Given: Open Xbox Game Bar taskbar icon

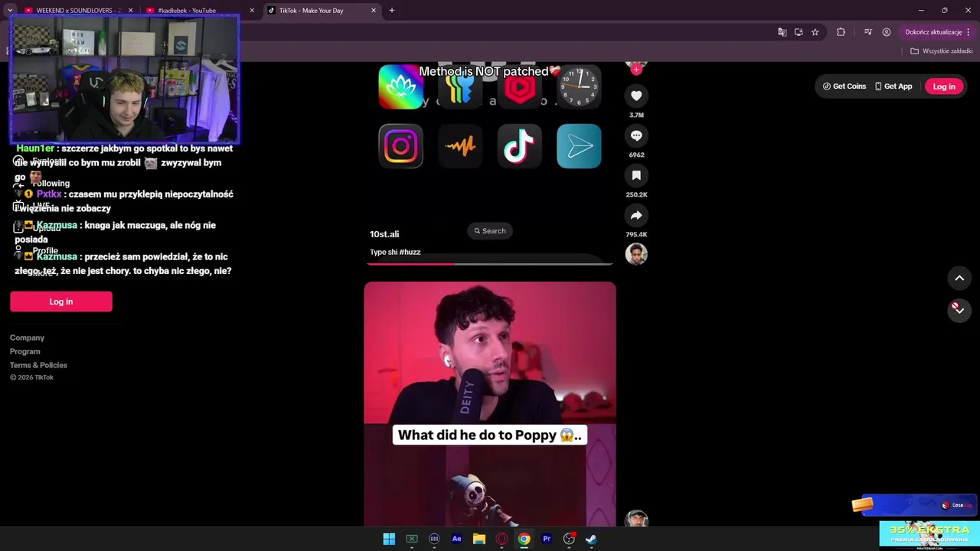Looking at the screenshot, I should (x=411, y=539).
